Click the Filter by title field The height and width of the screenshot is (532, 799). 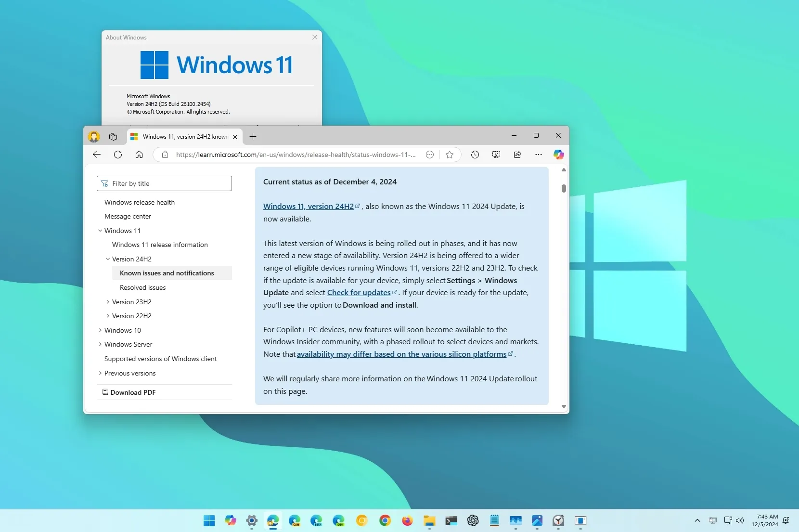click(x=164, y=183)
